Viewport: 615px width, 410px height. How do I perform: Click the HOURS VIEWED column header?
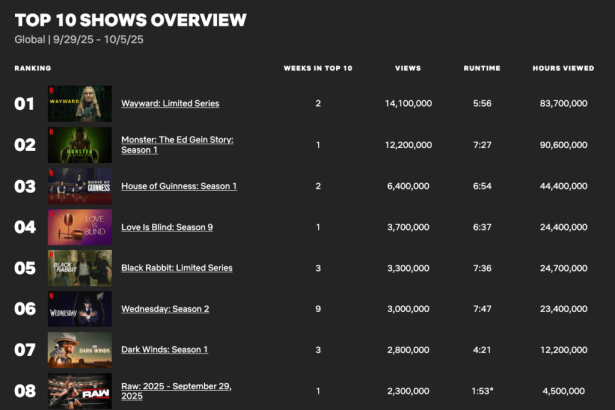click(x=563, y=68)
